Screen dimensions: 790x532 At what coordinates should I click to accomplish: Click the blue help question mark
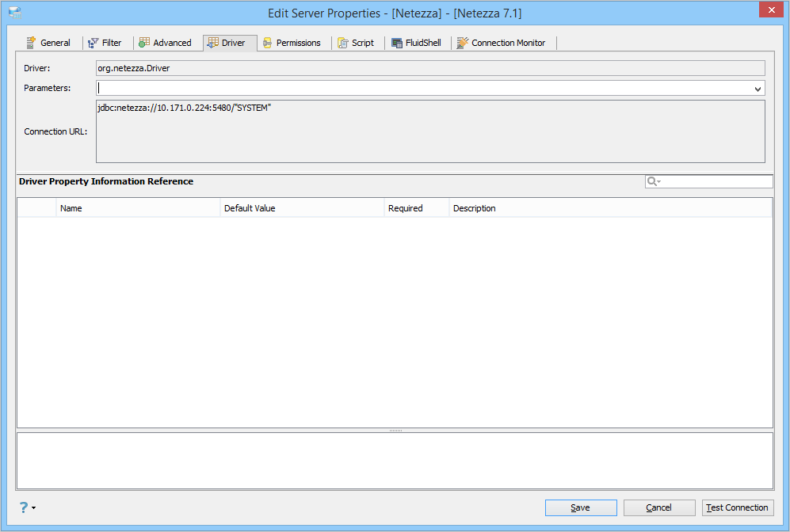click(24, 507)
